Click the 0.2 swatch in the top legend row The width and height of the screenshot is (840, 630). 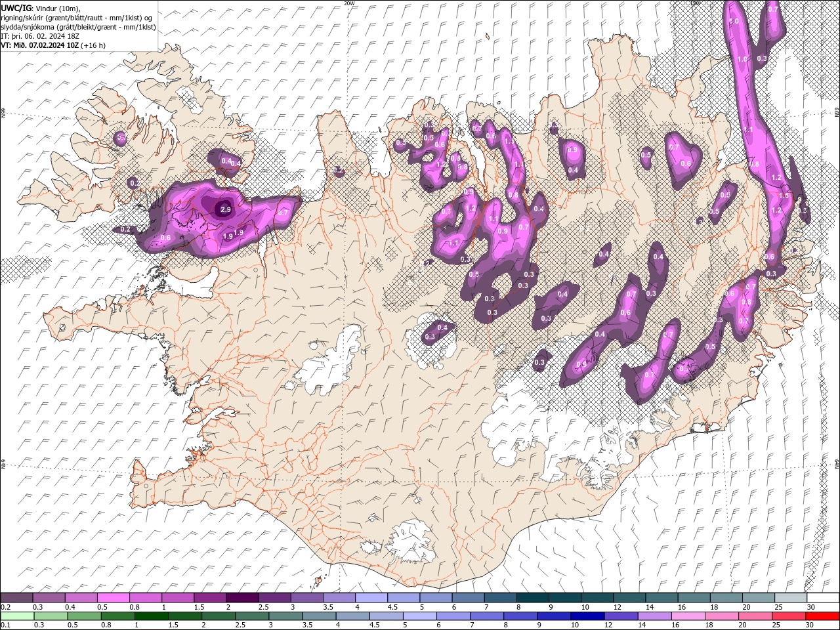coord(17,598)
